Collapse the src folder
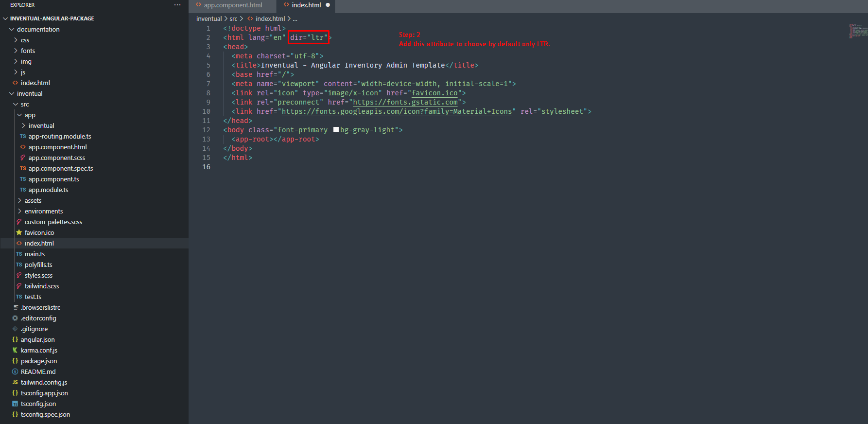The width and height of the screenshot is (868, 424). point(16,104)
